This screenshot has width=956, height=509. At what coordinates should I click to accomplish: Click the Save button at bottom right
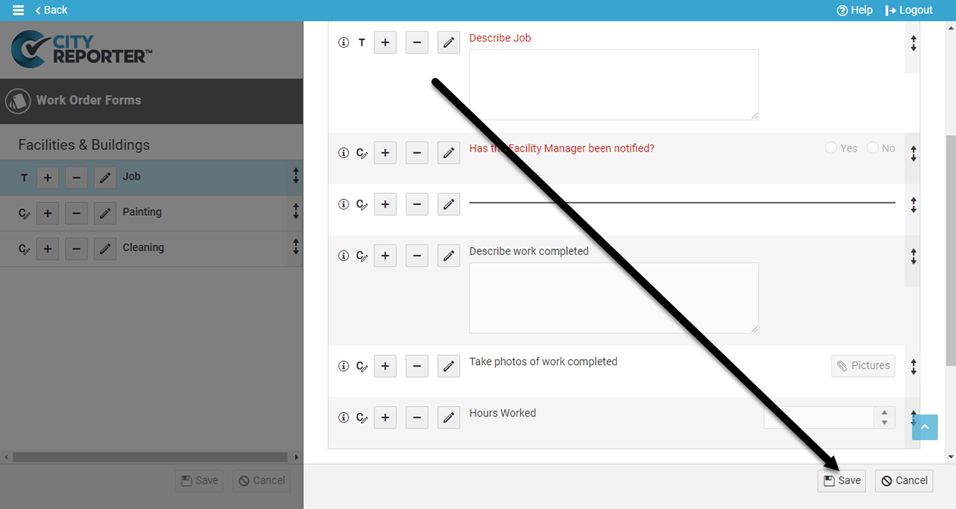(x=841, y=481)
